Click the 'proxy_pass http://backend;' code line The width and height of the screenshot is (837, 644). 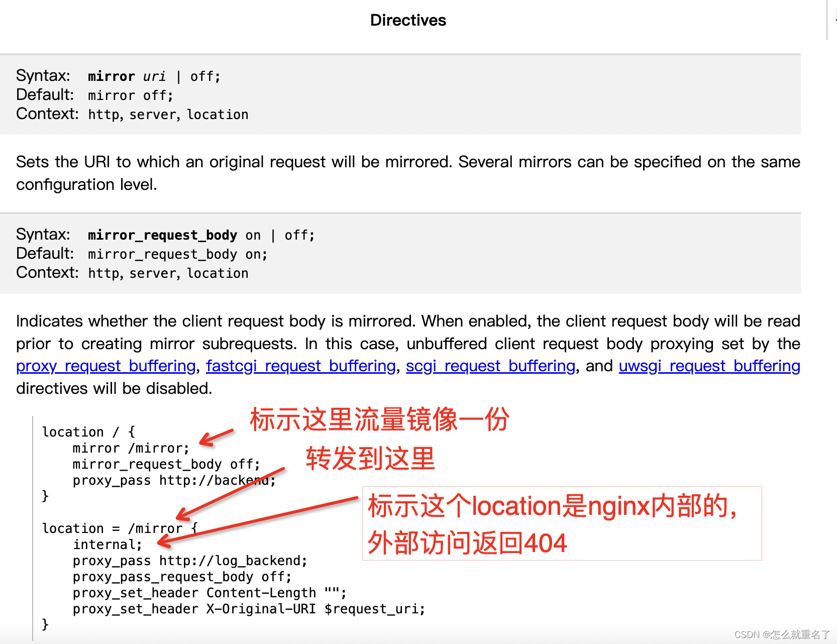pyautogui.click(x=174, y=480)
